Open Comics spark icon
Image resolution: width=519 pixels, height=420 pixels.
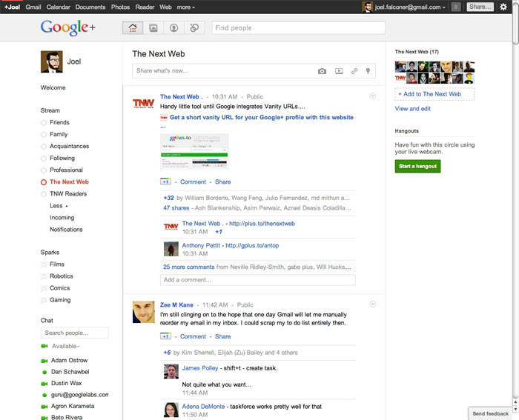pyautogui.click(x=43, y=288)
